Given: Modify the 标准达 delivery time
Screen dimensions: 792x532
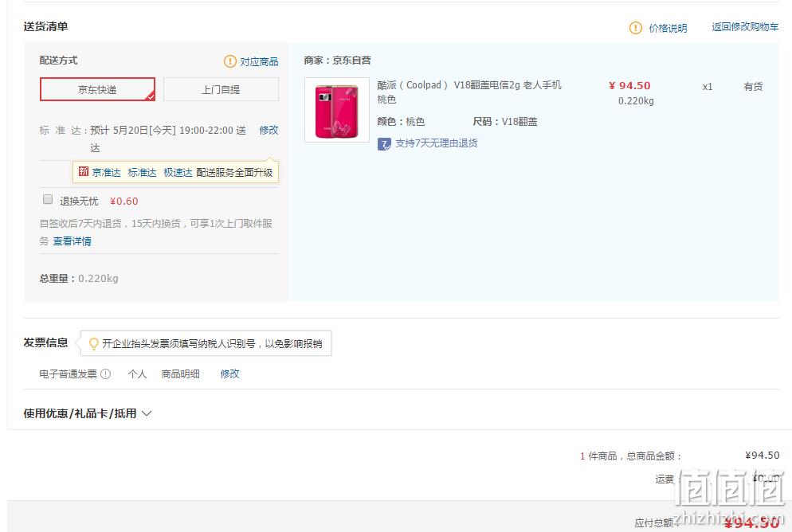Looking at the screenshot, I should (269, 131).
